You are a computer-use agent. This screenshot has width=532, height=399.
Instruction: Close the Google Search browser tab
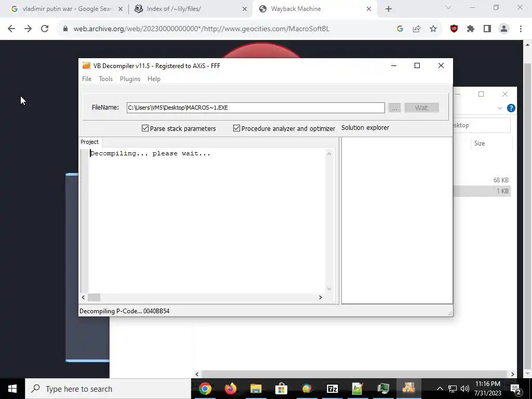pos(121,9)
